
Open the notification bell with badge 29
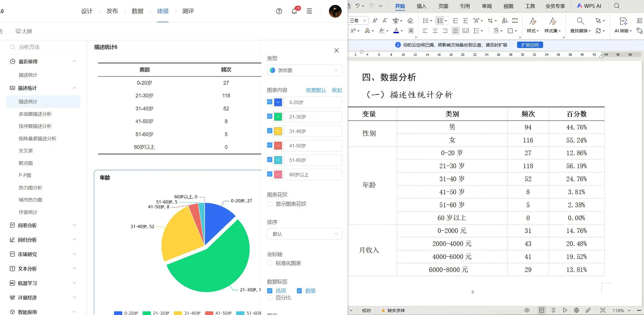[294, 11]
